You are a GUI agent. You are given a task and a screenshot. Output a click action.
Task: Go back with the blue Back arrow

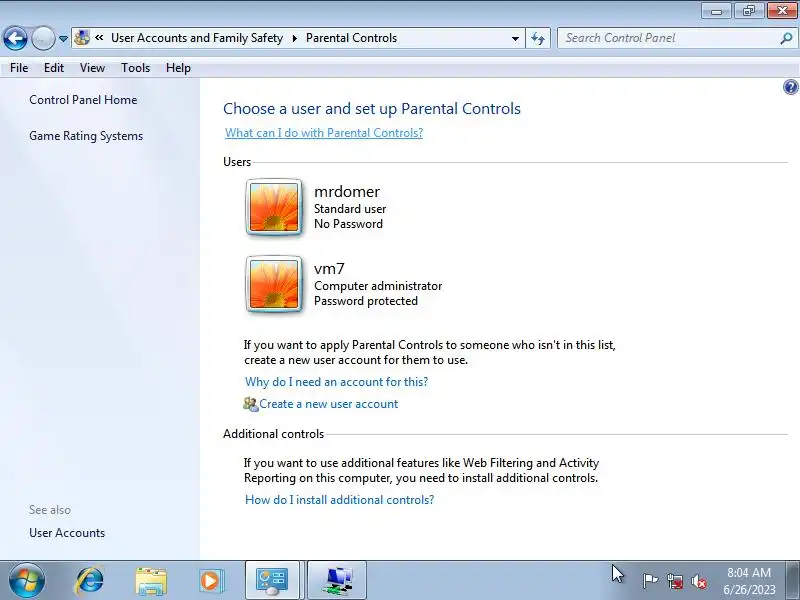tap(15, 38)
